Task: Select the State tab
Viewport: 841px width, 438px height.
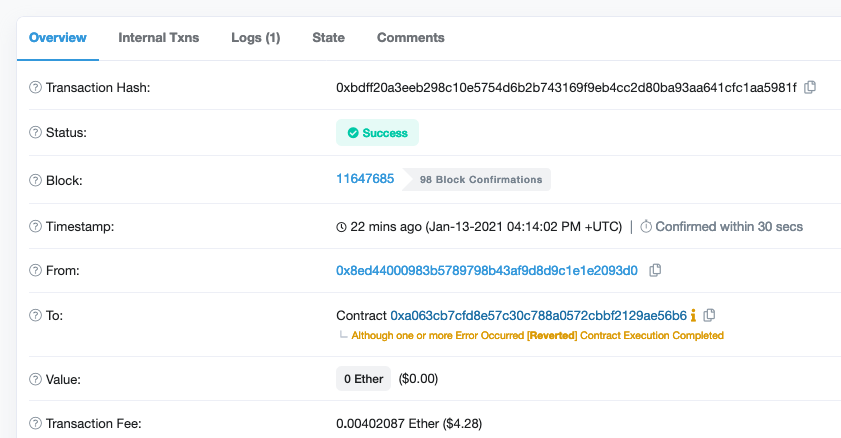Action: pyautogui.click(x=329, y=38)
